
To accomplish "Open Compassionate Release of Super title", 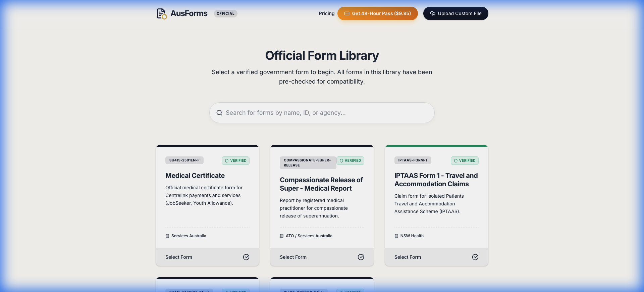I will pos(321,184).
